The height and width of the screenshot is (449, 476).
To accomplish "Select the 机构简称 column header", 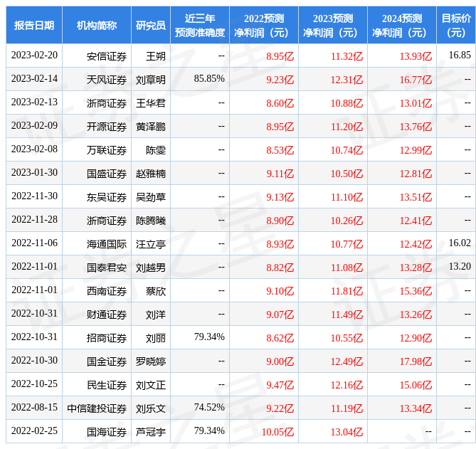I will [97, 25].
